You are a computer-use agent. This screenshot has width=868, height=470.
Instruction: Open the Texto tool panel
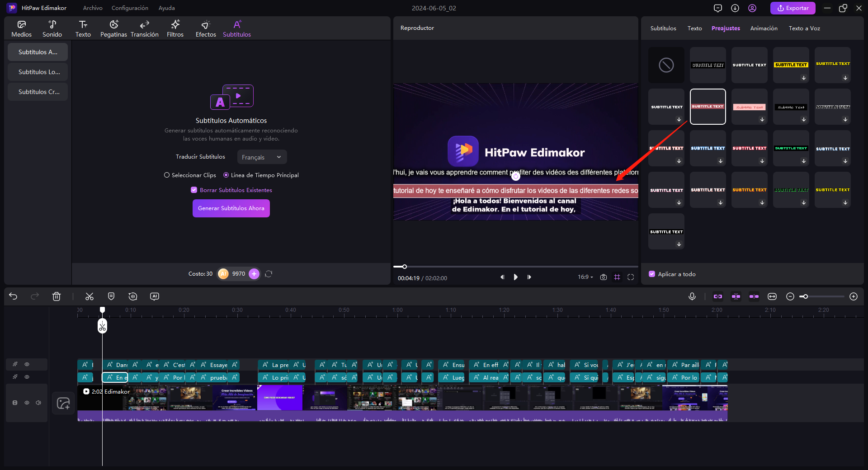83,28
